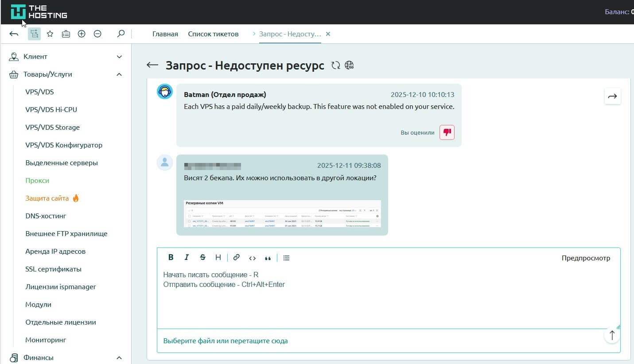Switch to Список тикетов tab
Viewport: 634px width, 364px height.
point(213,34)
